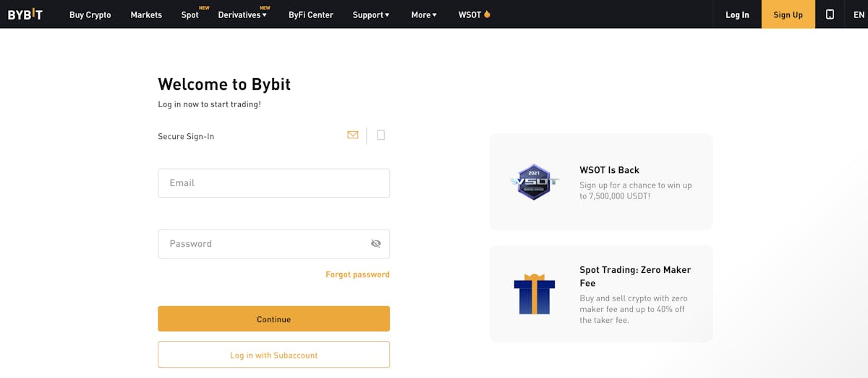Click Log In in the header

[x=737, y=14]
